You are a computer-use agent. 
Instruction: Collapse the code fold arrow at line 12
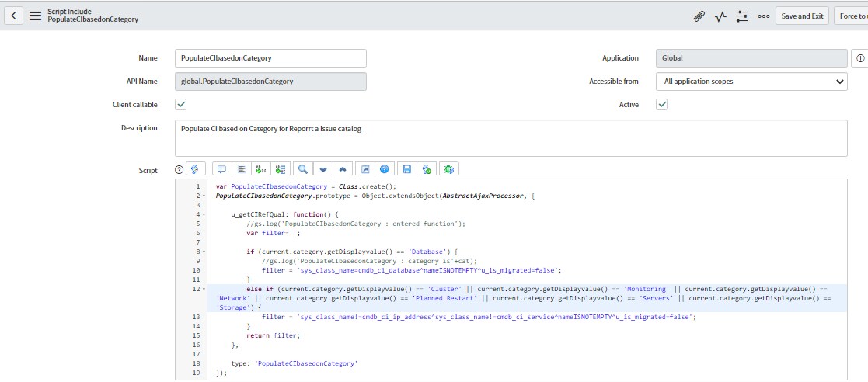[204, 289]
